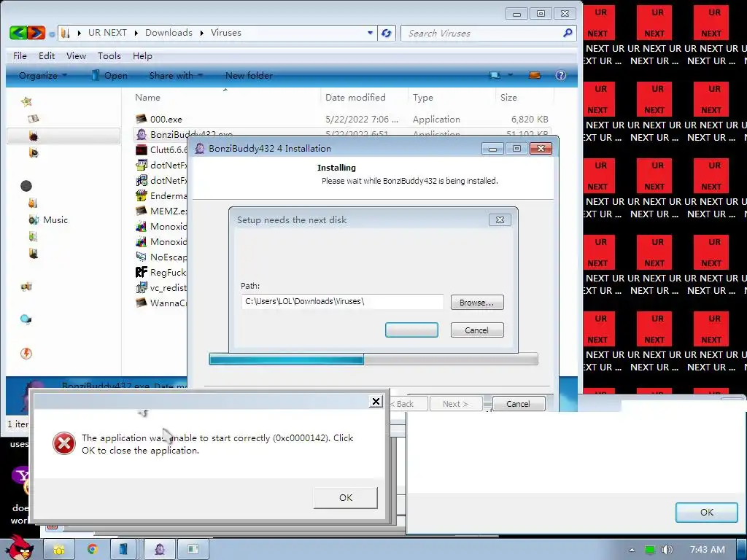Image resolution: width=747 pixels, height=560 pixels.
Task: Select the 000.exe file icon
Action: [x=141, y=119]
